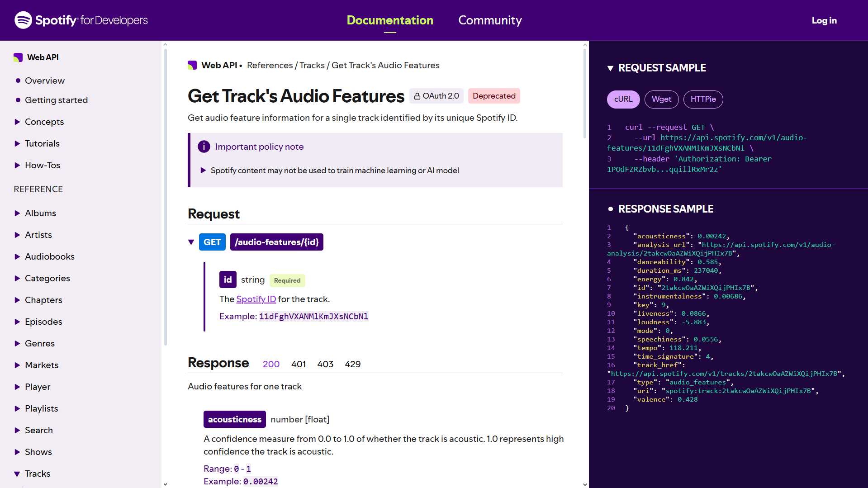Expand the Markets reference section
Viewport: 868px width, 488px height.
[17, 365]
